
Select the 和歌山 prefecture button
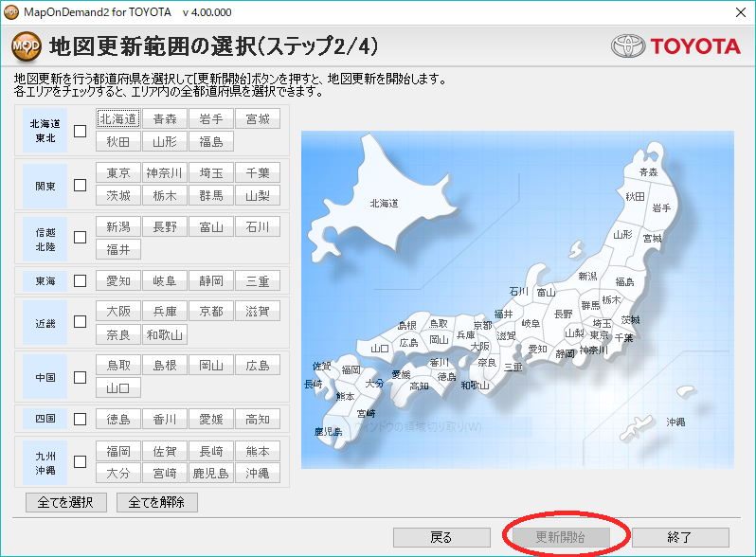pyautogui.click(x=165, y=334)
